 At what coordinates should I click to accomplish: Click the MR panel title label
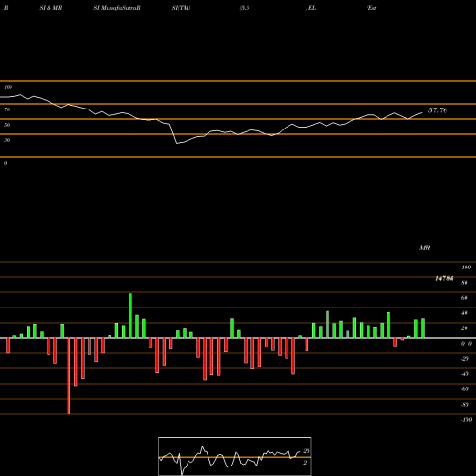click(425, 248)
